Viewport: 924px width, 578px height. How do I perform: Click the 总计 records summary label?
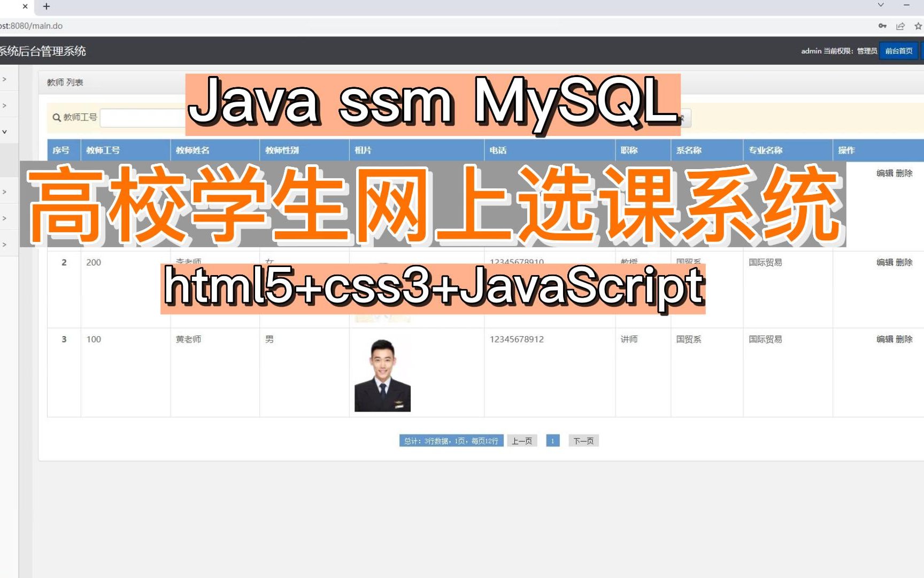pos(451,441)
